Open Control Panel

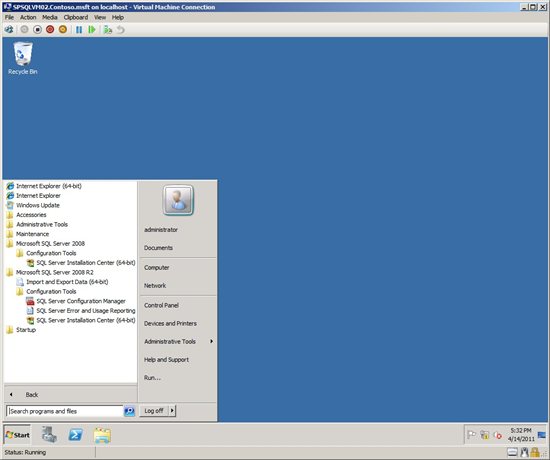coord(162,305)
